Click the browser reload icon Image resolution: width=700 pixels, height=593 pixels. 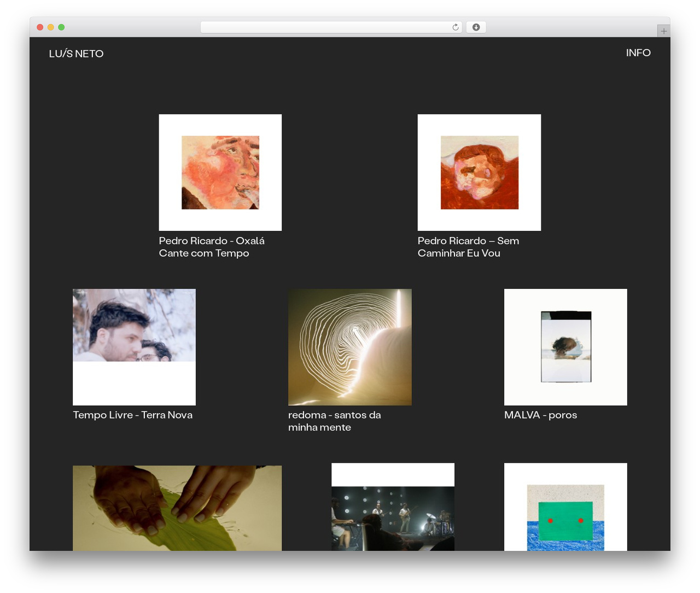tap(455, 27)
